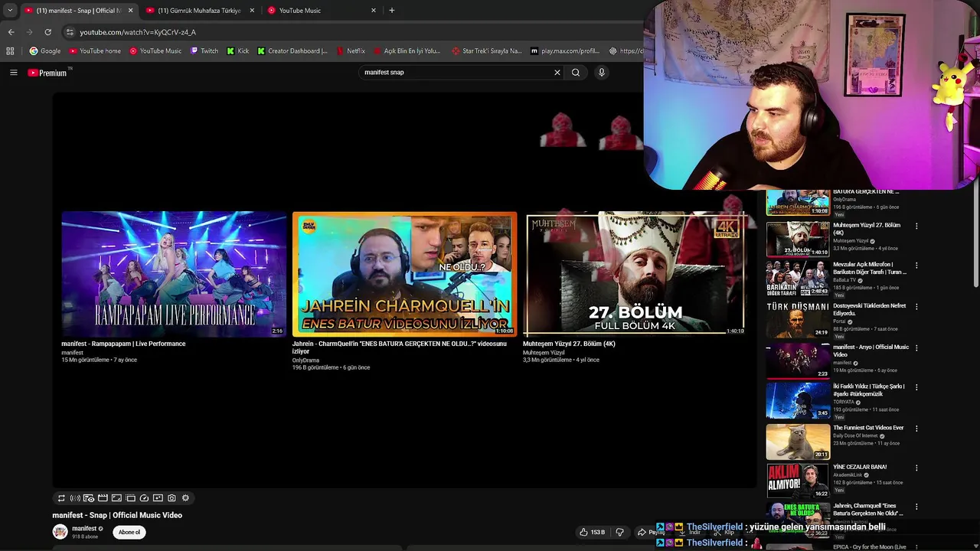Screen dimensions: 980x551
Task: Close the Gümrük Muhafaza Türkiye tab
Action: [x=252, y=11]
